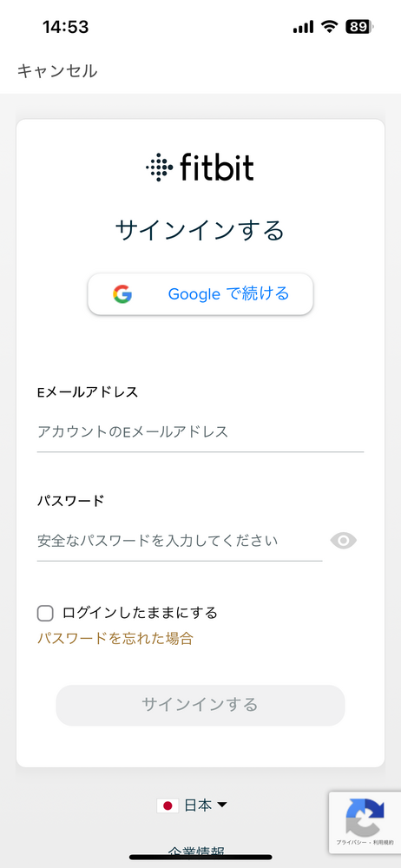Continue with the Google で続ける button
401x868 pixels.
coord(200,294)
